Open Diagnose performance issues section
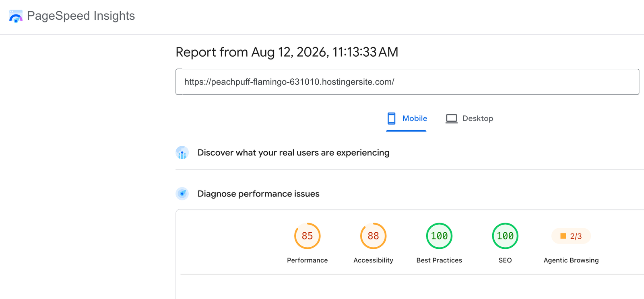 258,194
